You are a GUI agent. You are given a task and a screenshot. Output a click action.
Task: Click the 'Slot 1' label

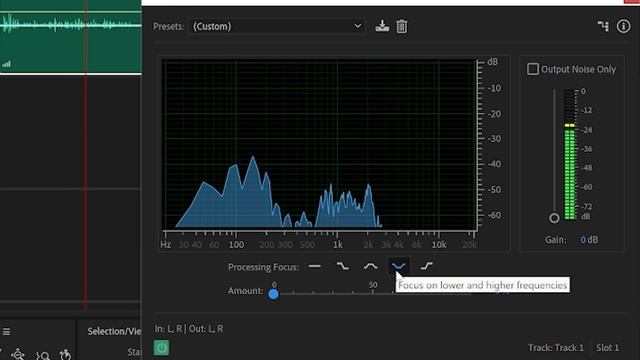(x=607, y=348)
